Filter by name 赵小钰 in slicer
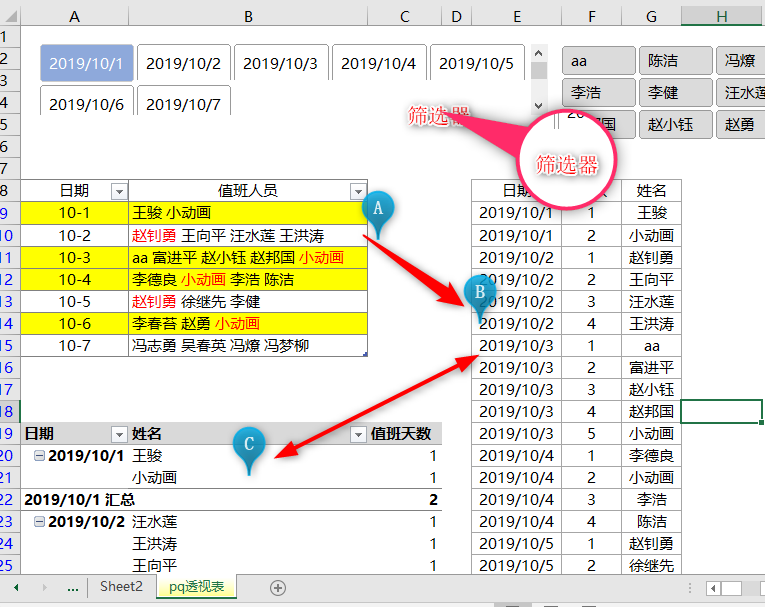This screenshot has width=765, height=607. pos(676,124)
